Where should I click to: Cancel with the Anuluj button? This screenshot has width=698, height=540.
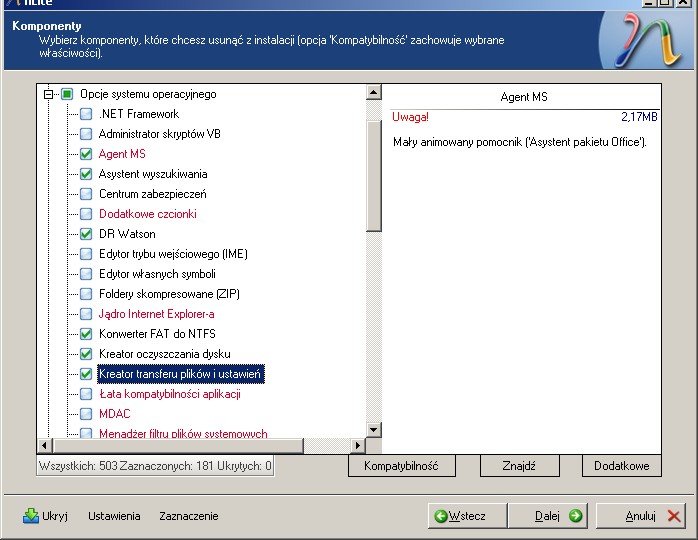[x=641, y=516]
